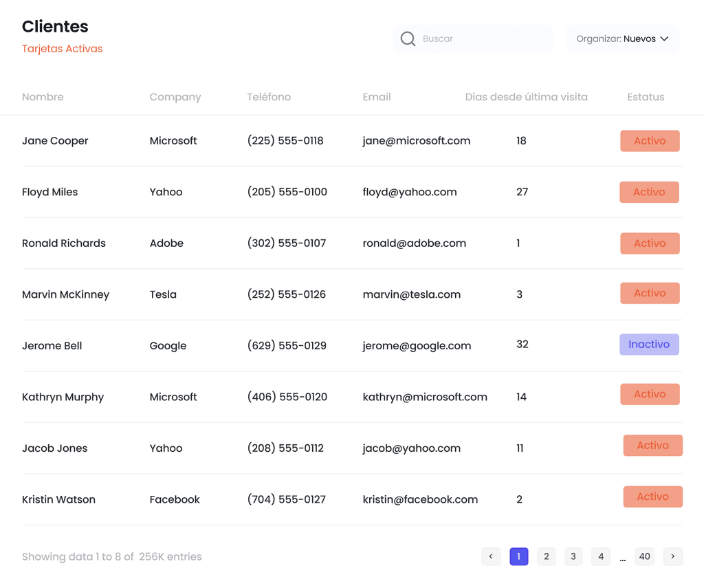This screenshot has height=588, width=704.
Task: Click the current page 1 button
Action: [518, 556]
